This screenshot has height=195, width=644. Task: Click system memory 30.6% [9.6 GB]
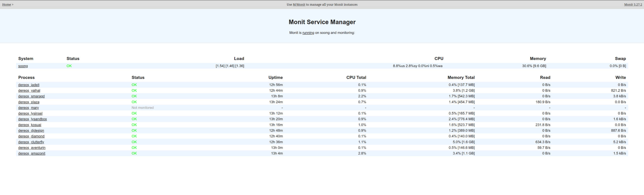point(534,66)
